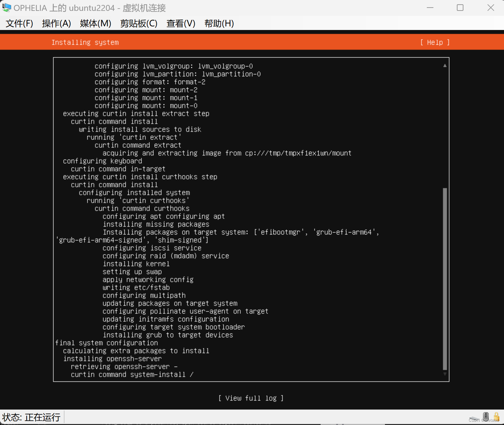The image size is (504, 425).
Task: Click 'final system configuration' log line
Action: click(107, 343)
